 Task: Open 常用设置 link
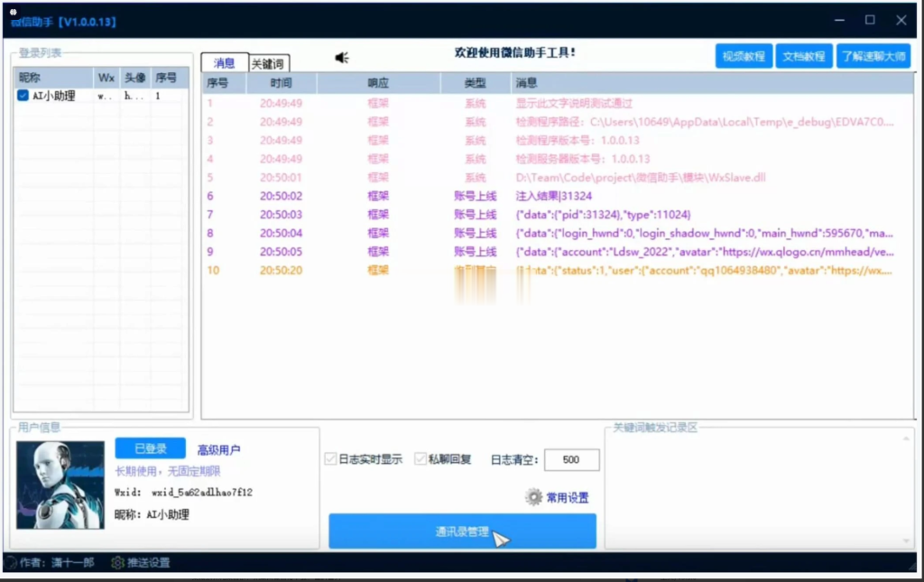[567, 498]
